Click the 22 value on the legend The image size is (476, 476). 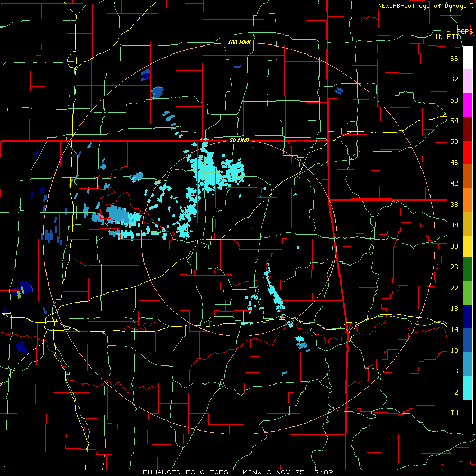(454, 288)
